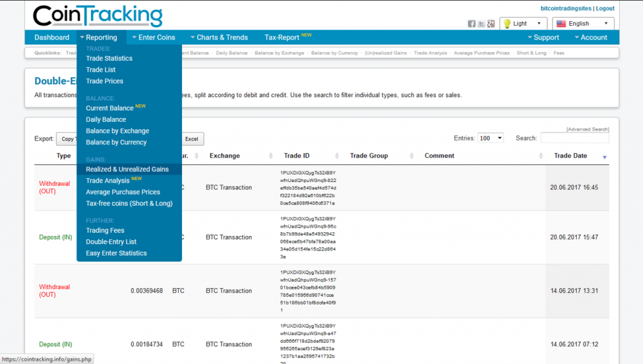Image resolution: width=643 pixels, height=364 pixels.
Task: Expand the Support menu
Action: pos(543,37)
